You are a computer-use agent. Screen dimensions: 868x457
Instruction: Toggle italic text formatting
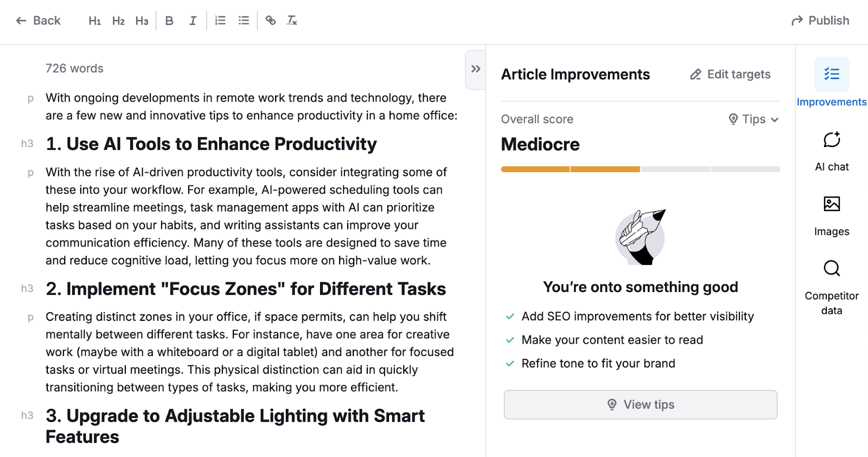click(193, 21)
